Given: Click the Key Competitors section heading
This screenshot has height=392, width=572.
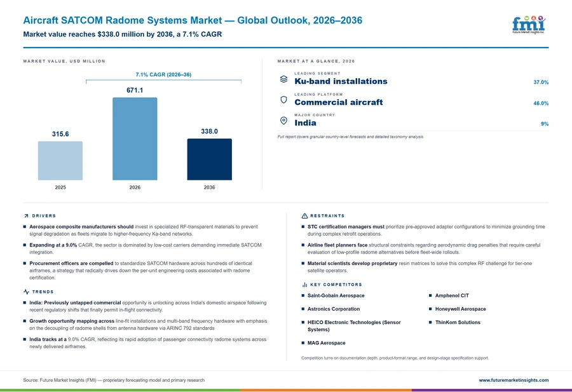Looking at the screenshot, I should (336, 285).
